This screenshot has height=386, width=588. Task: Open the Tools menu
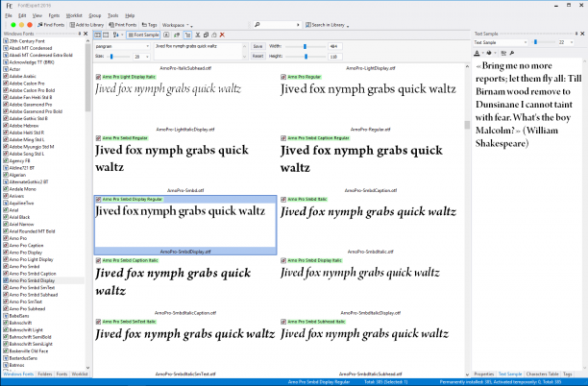112,15
